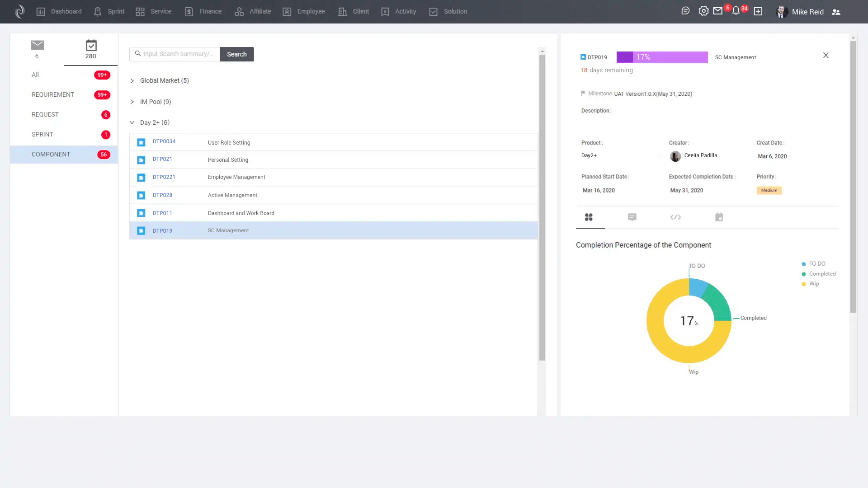Screen dimensions: 868x488
Task: Open the chat messages icon in top bar
Action: (x=685, y=11)
